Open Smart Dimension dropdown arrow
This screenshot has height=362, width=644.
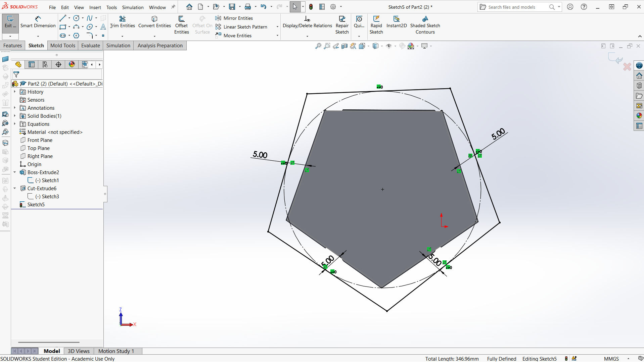pyautogui.click(x=38, y=36)
